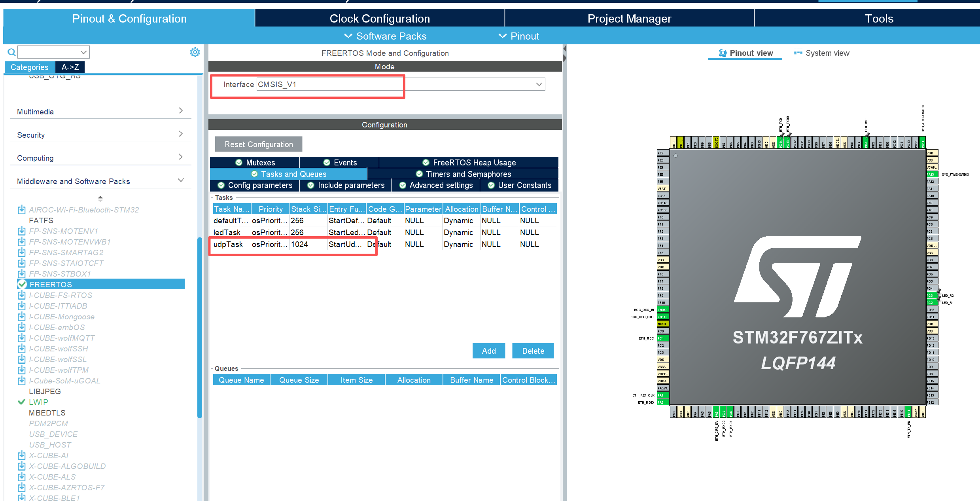Click download icon next to I-Cube-SoM-uGOAL

22,380
